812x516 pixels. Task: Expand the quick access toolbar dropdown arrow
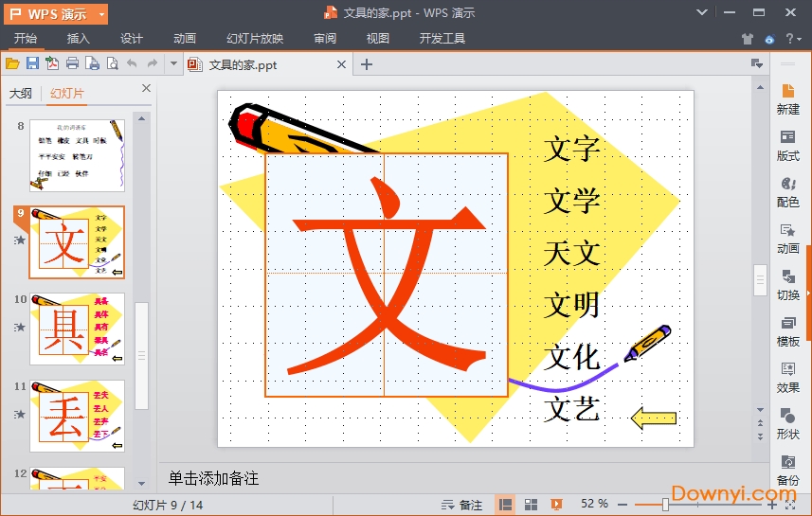click(173, 63)
